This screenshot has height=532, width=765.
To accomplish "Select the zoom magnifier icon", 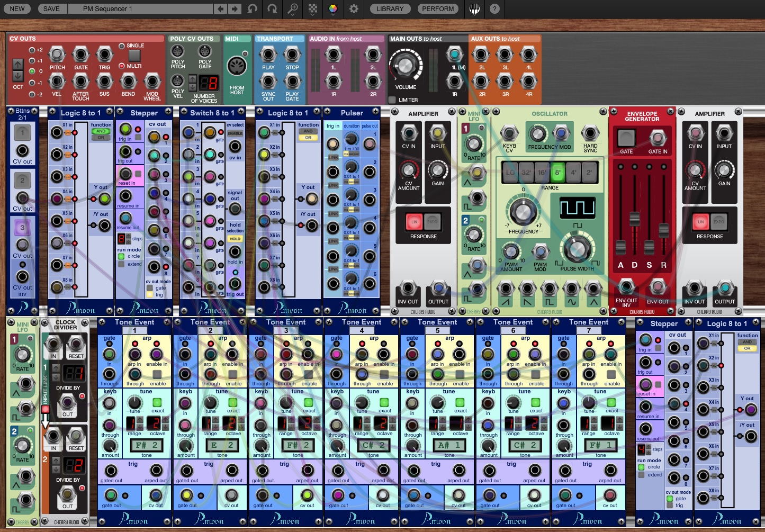I will coord(293,7).
